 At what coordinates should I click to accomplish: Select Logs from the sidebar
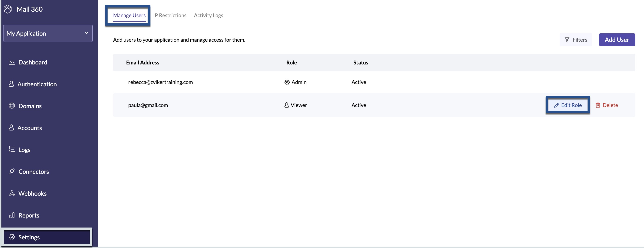click(x=24, y=150)
